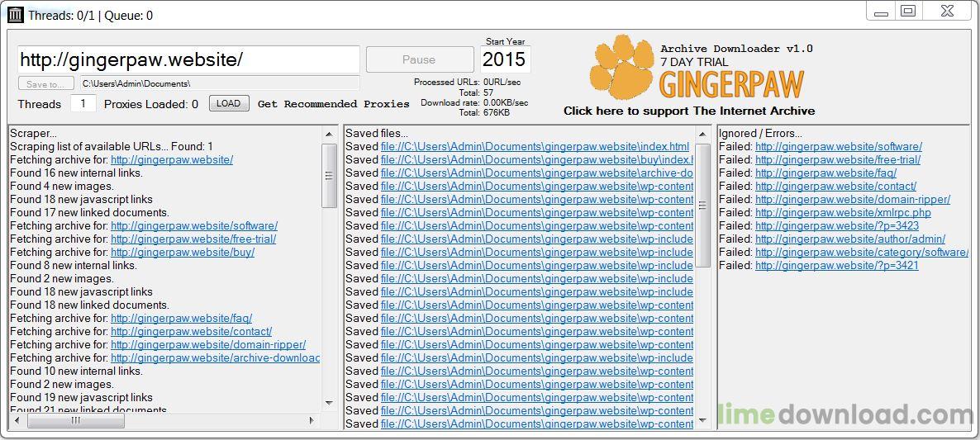
Task: Click the Gingerpaw paw logo
Action: pos(621,67)
